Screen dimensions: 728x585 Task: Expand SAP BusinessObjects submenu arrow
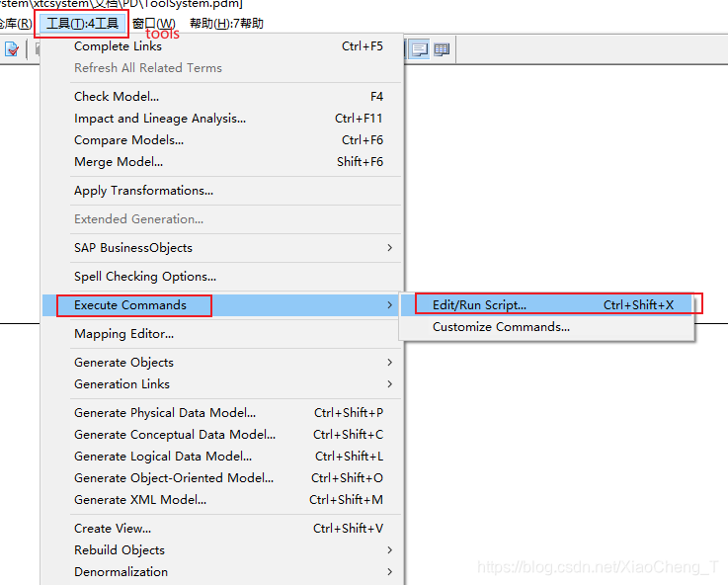389,247
